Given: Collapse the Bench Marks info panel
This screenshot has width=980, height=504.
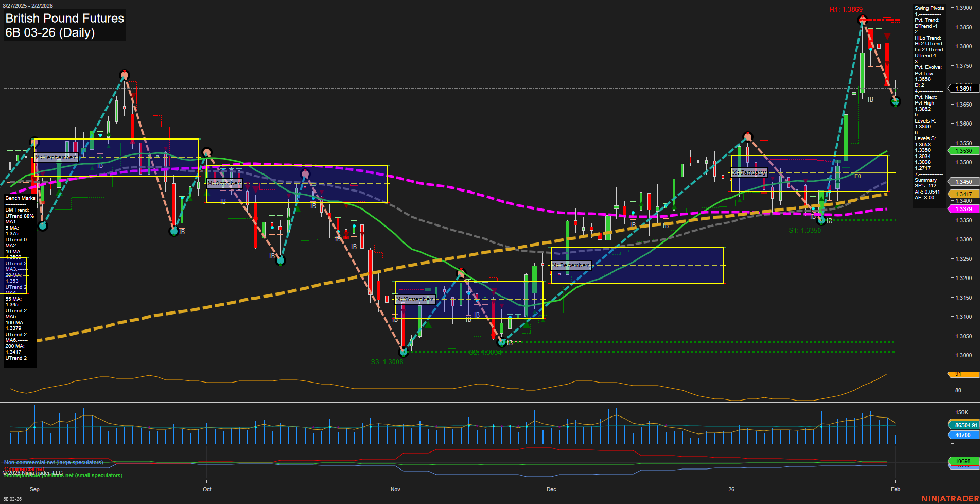Looking at the screenshot, I should point(19,198).
